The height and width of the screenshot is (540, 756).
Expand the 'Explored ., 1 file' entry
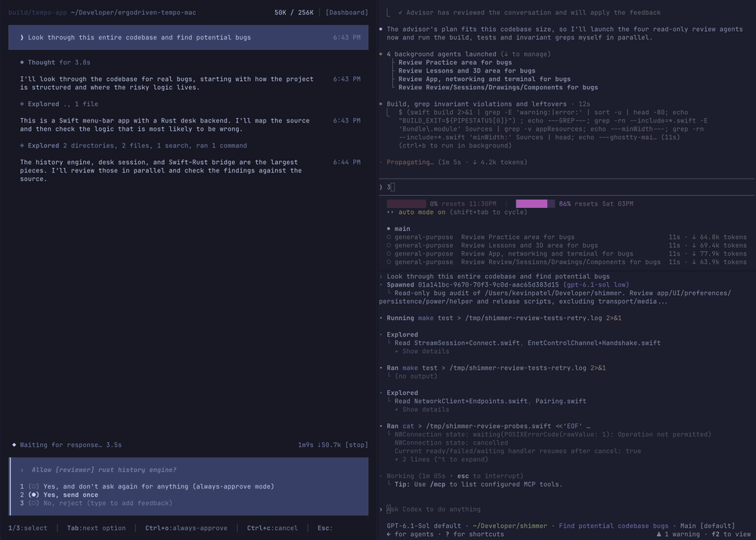pos(59,104)
